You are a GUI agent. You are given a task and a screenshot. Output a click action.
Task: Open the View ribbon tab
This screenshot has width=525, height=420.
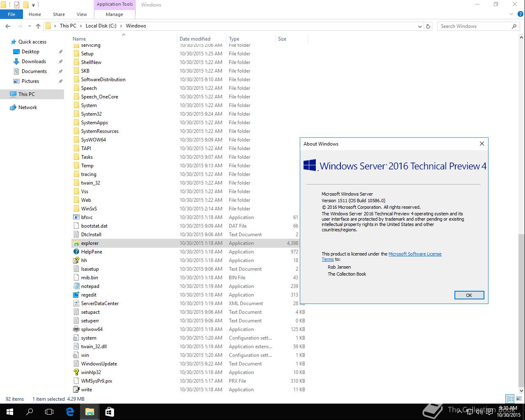(82, 14)
